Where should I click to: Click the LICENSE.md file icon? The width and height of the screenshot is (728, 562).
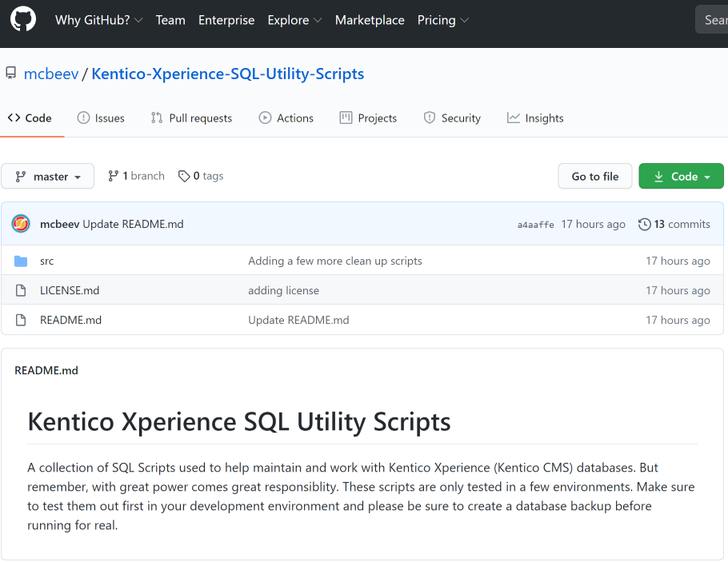point(21,290)
